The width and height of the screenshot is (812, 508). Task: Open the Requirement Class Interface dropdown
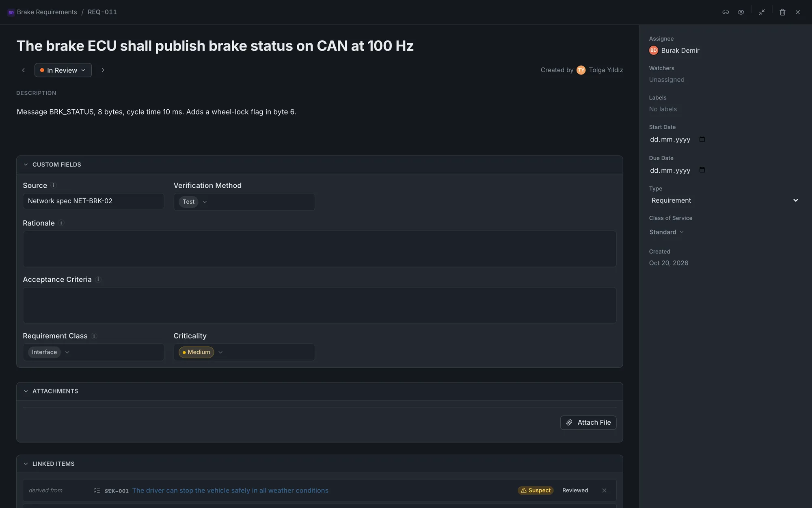[x=93, y=352]
